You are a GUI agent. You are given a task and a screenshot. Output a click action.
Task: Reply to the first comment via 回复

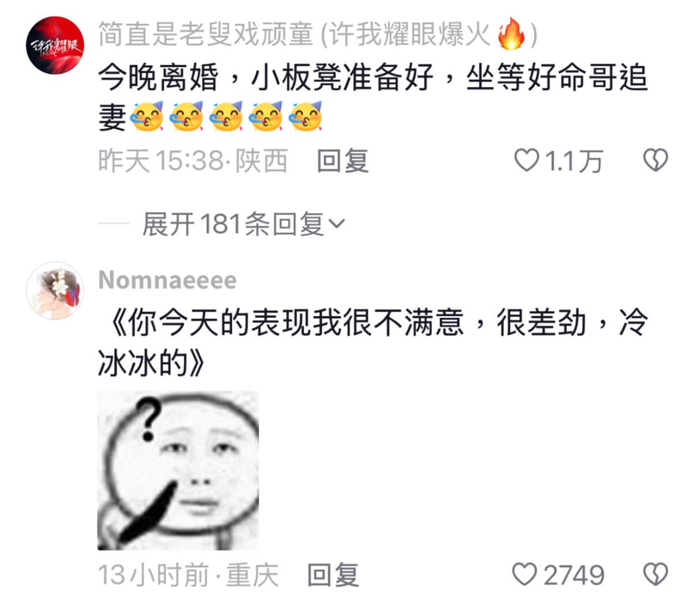pyautogui.click(x=342, y=161)
